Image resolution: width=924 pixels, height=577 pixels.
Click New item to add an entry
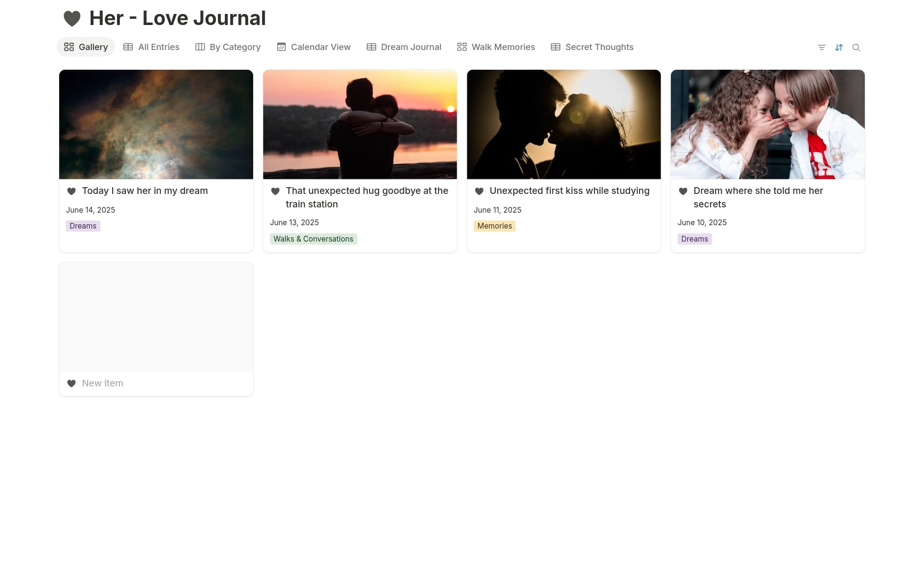click(102, 383)
